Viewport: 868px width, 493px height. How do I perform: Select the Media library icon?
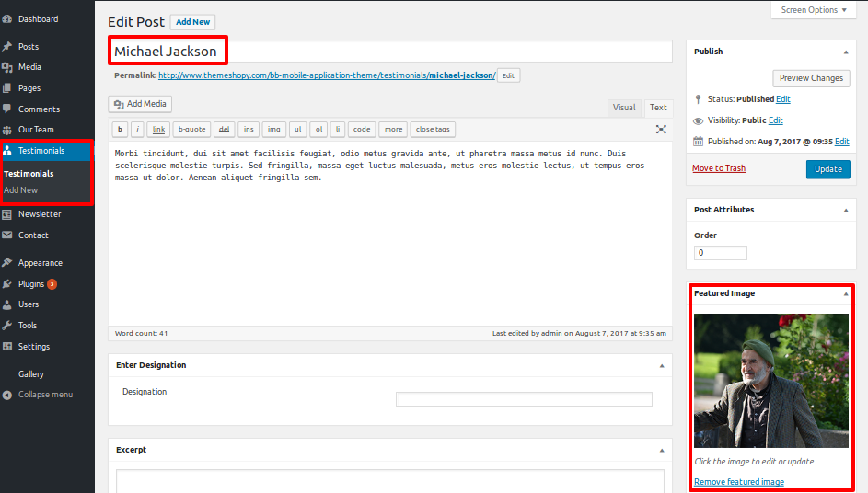[7, 67]
